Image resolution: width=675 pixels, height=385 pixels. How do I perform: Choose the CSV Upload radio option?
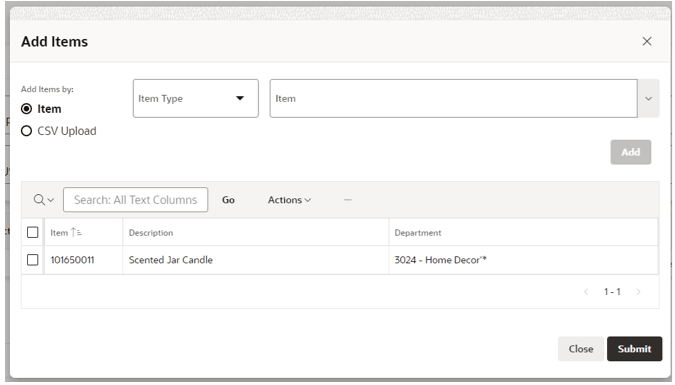click(26, 131)
